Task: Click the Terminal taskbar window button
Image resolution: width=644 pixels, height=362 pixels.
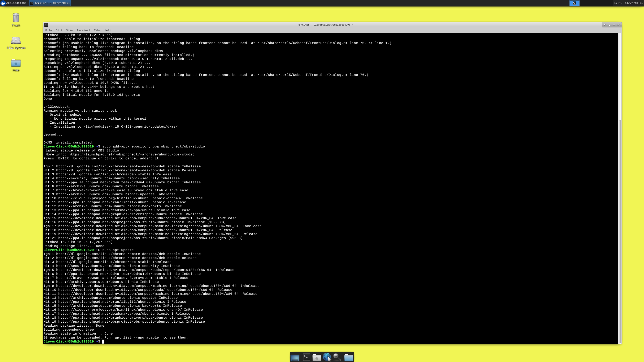Action: 50,3
